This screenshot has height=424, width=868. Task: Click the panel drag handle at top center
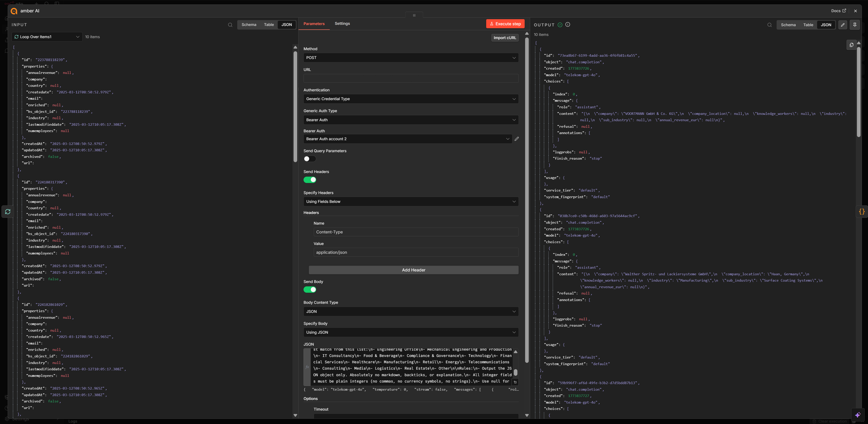point(414,15)
